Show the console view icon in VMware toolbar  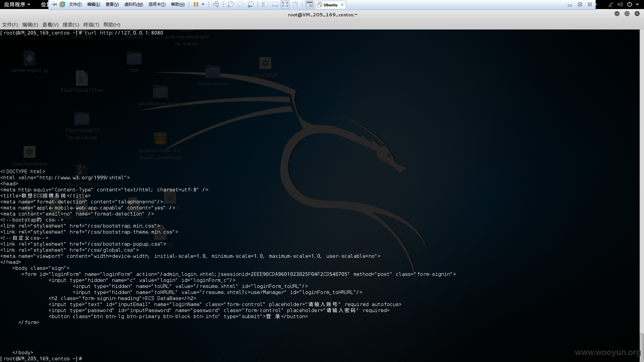pyautogui.click(x=310, y=4)
